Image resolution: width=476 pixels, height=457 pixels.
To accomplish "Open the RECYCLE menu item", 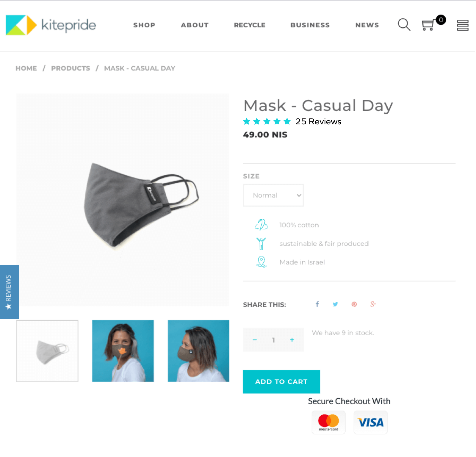I will (250, 25).
